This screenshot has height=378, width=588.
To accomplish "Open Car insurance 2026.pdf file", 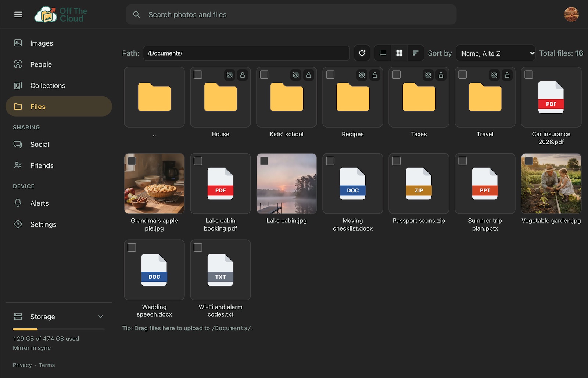I will 551,97.
